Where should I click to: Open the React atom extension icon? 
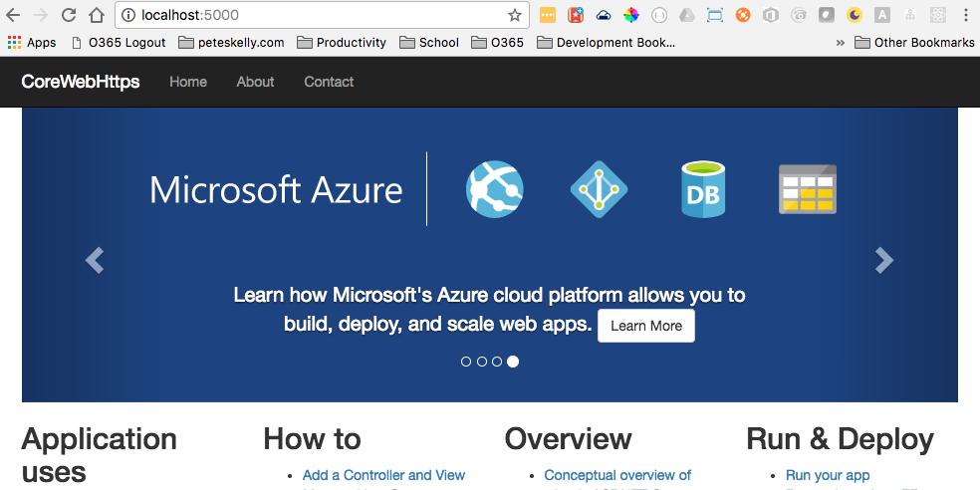coord(937,15)
